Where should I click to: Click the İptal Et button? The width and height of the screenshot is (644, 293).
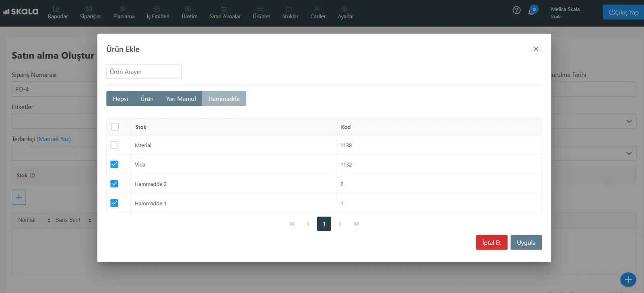(491, 242)
